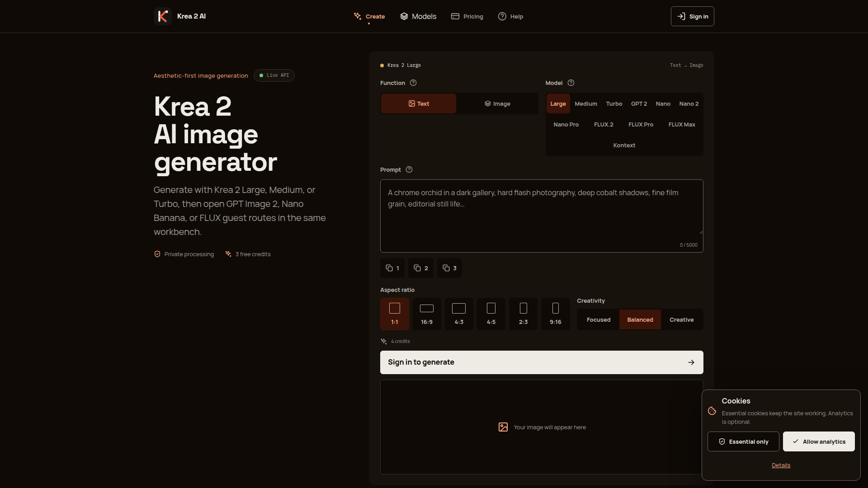The height and width of the screenshot is (488, 868).
Task: Click the Krea 2 AI brand name
Action: (x=191, y=16)
